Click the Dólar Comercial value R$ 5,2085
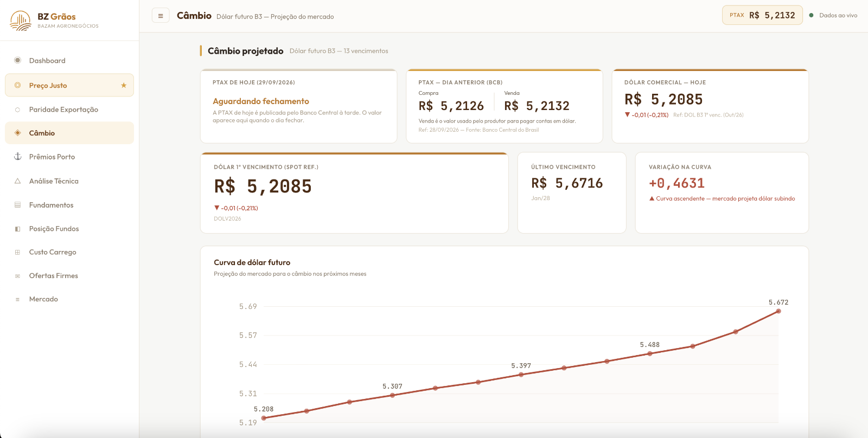Image resolution: width=868 pixels, height=438 pixels. 663,99
